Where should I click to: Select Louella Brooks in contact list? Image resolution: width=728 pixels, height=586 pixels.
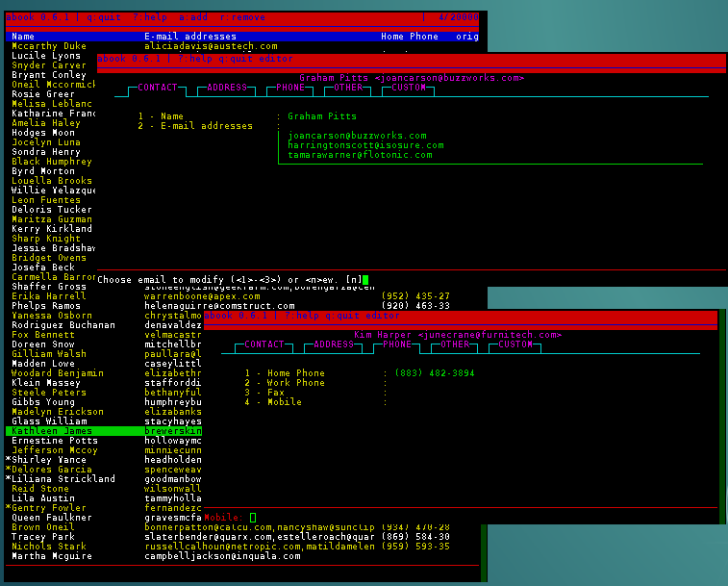52,181
